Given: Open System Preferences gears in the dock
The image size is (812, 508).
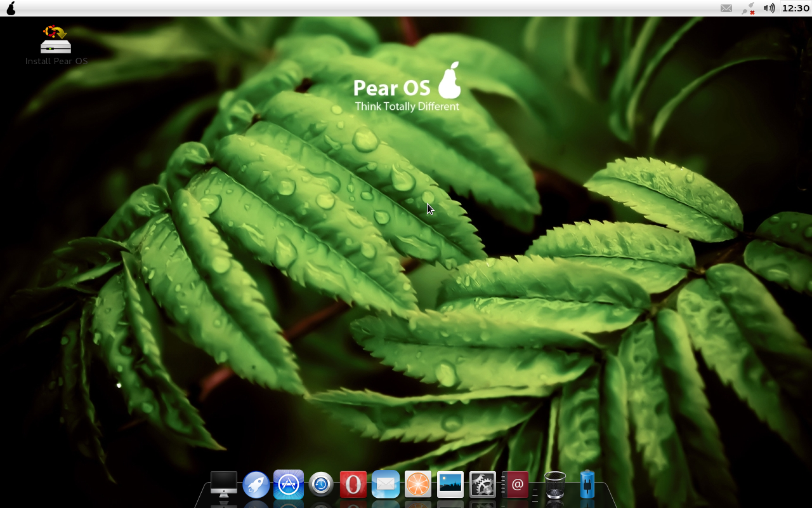Looking at the screenshot, I should [483, 485].
